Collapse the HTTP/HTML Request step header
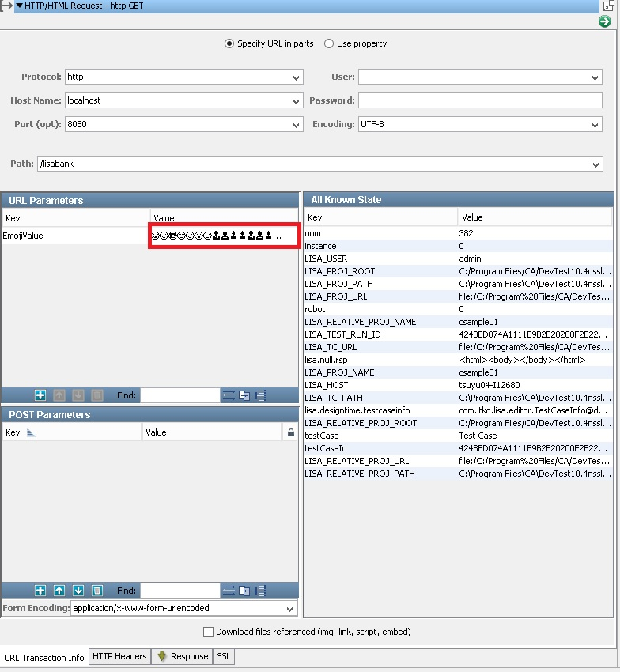Screen dimensions: 620x672 point(19,6)
